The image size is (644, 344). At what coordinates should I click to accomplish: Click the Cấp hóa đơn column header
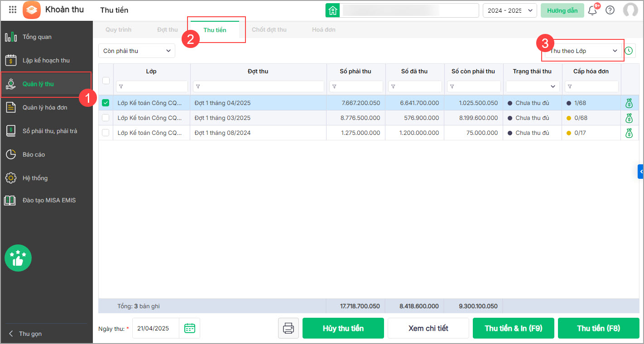[x=591, y=71]
